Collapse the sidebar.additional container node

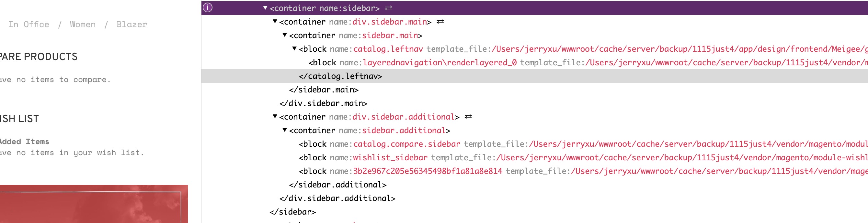click(x=285, y=130)
